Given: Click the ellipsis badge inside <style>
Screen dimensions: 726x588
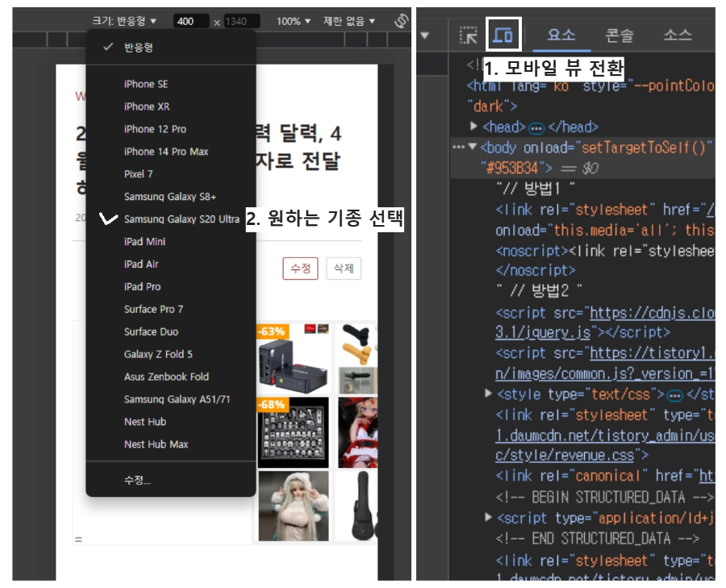Looking at the screenshot, I should coord(674,395).
